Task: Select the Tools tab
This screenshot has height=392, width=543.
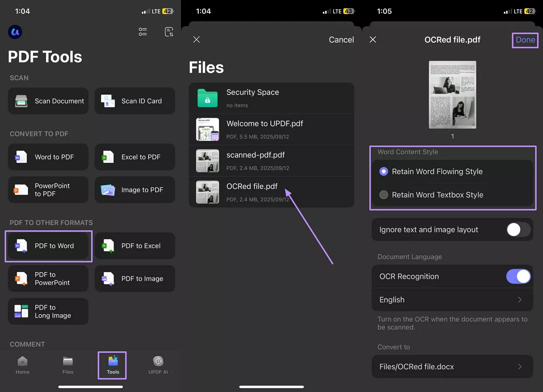Action: pos(113,365)
